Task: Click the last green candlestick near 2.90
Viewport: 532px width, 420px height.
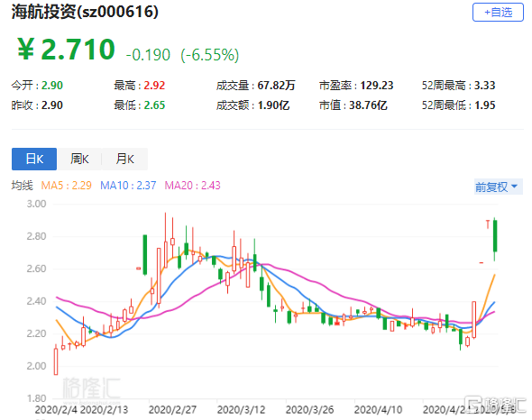Action: [495, 236]
